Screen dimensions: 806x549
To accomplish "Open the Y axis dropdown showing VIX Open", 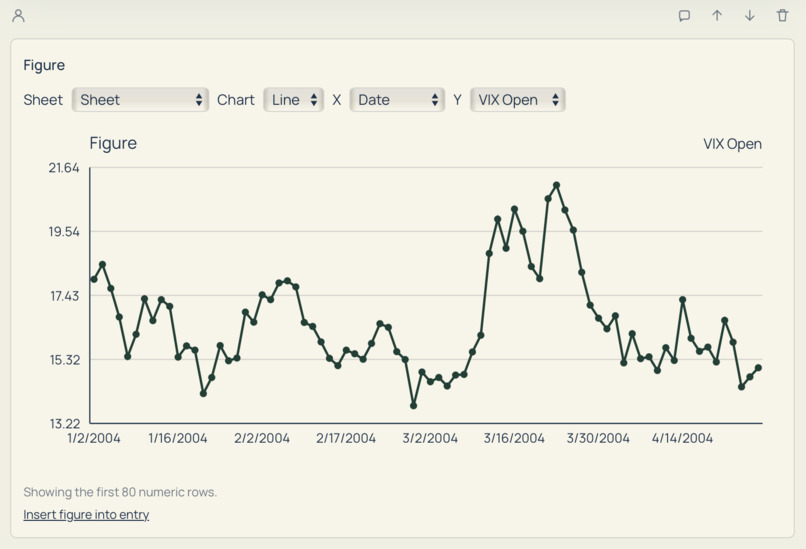I will [518, 100].
